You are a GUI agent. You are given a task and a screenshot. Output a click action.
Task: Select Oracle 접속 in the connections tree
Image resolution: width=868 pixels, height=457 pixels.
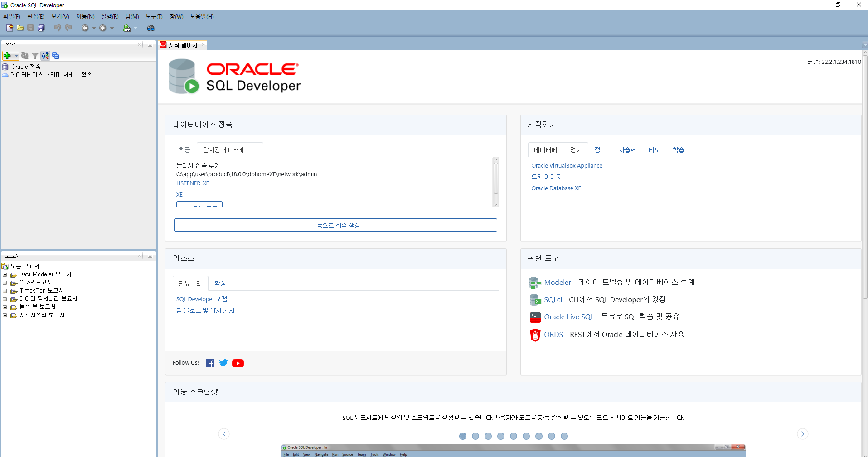click(26, 67)
